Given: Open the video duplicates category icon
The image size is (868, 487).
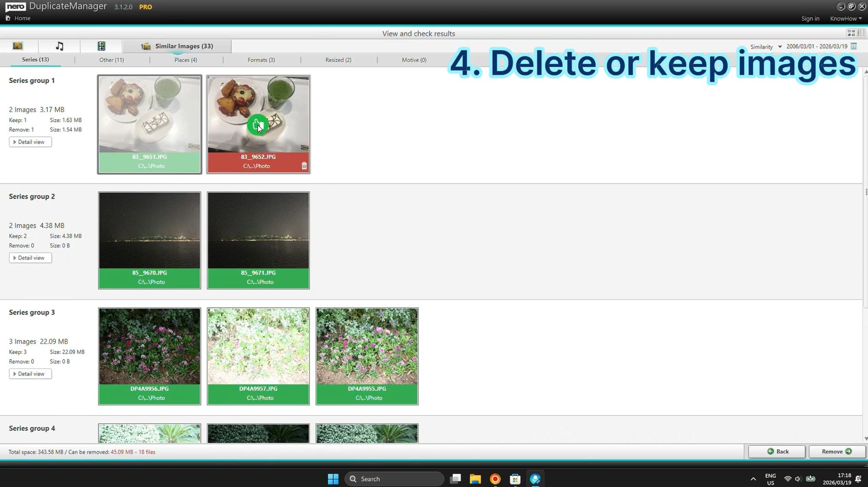Looking at the screenshot, I should (101, 46).
